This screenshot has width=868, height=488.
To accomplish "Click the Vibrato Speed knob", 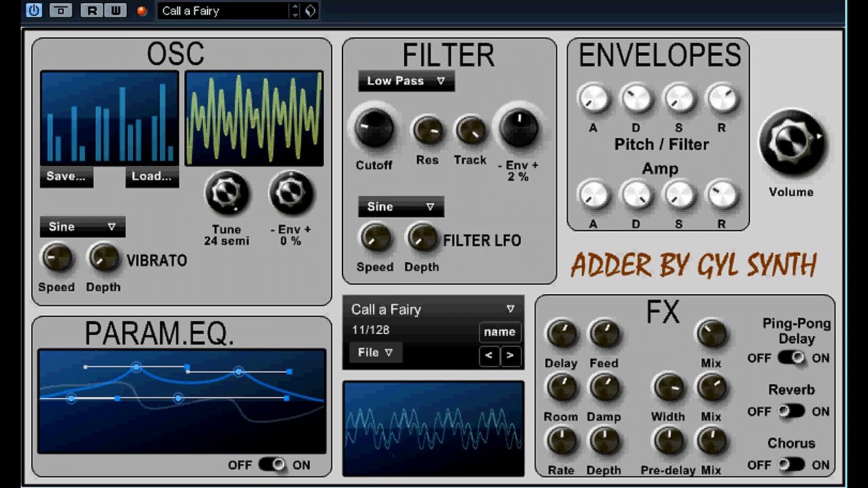I will coord(56,258).
